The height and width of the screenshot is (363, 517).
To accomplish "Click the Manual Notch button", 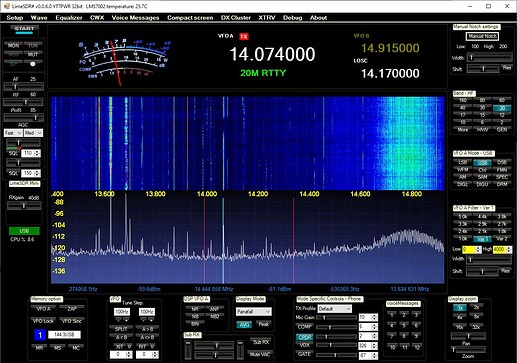I will point(482,36).
